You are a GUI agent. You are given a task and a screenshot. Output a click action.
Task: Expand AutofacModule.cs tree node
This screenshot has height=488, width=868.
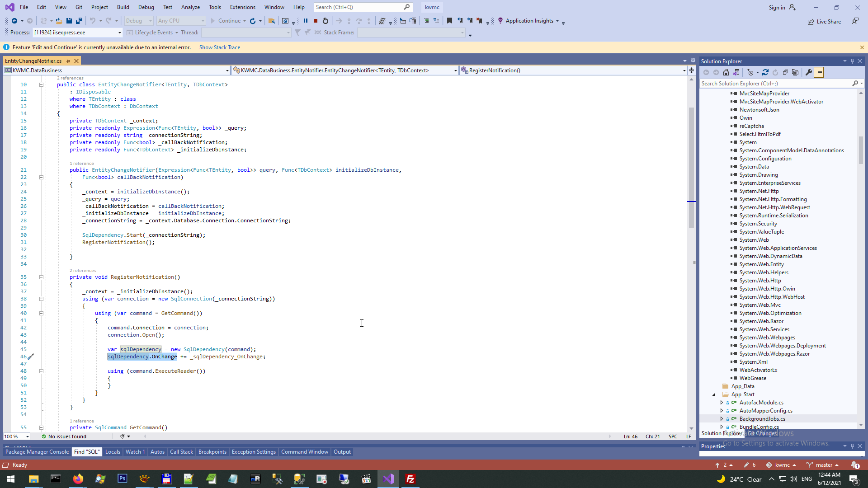(x=722, y=403)
